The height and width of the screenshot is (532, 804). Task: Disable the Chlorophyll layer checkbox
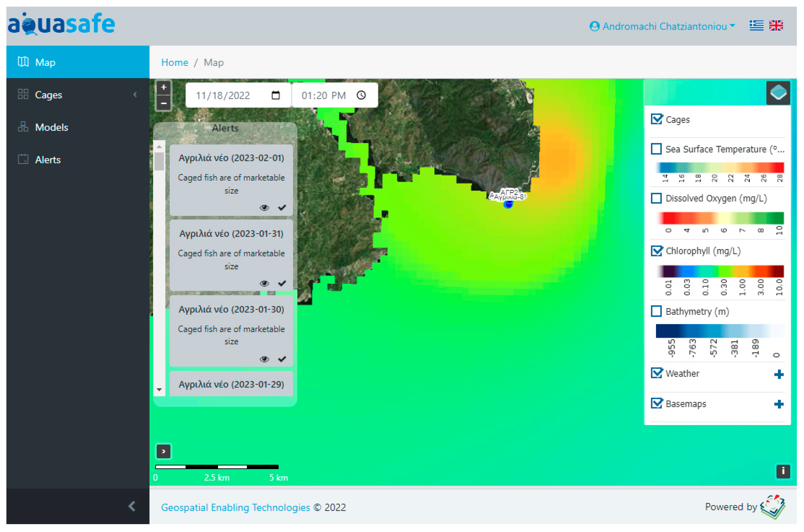656,251
